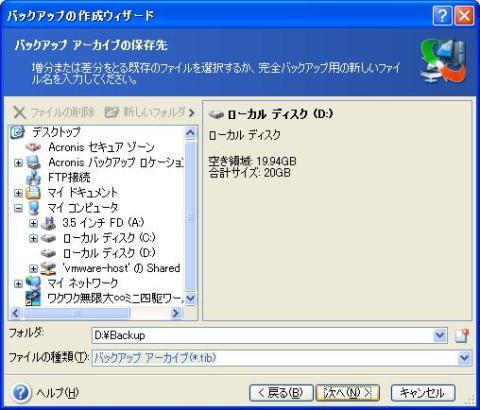Click the title bar help button

[x=442, y=15]
